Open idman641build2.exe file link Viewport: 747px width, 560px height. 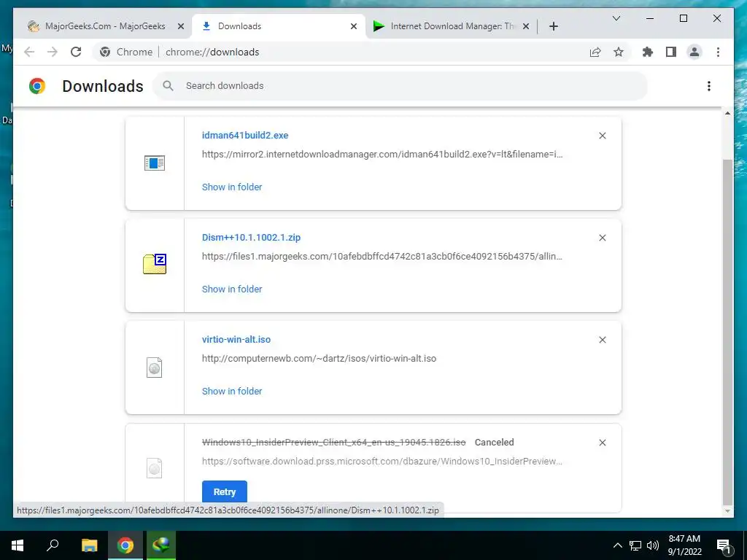click(245, 135)
